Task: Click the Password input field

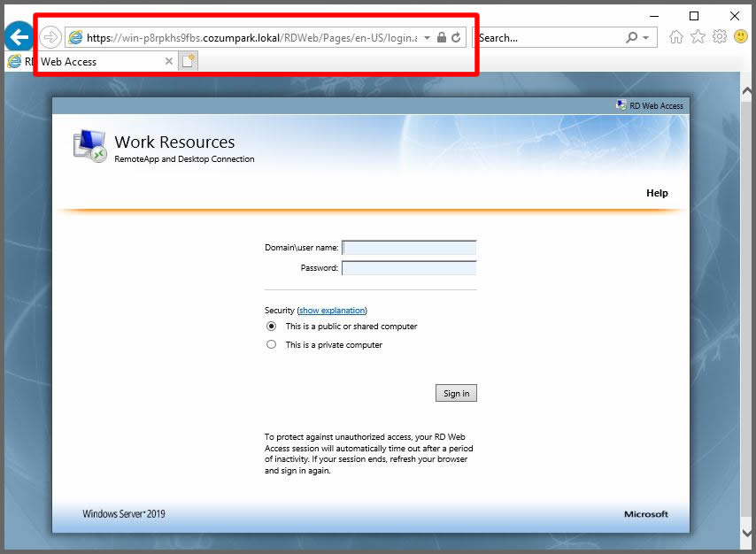Action: pos(409,268)
